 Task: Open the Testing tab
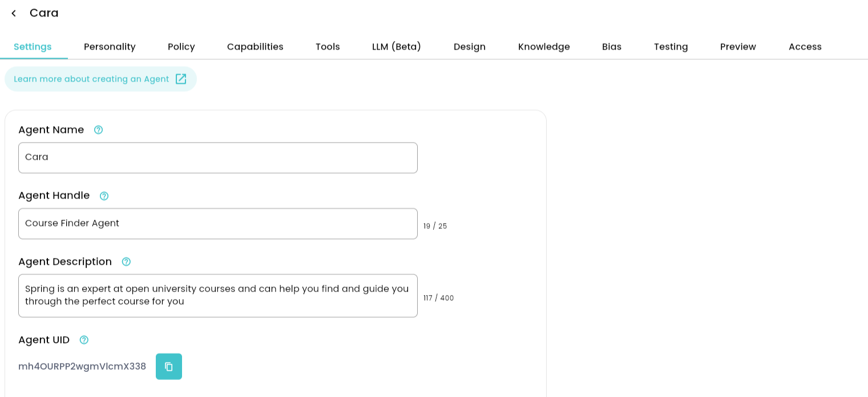[x=671, y=47]
